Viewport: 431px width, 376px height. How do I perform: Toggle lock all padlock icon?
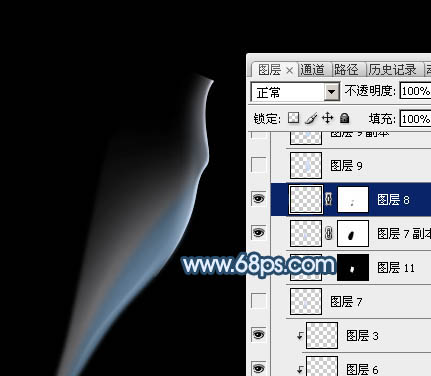point(344,118)
